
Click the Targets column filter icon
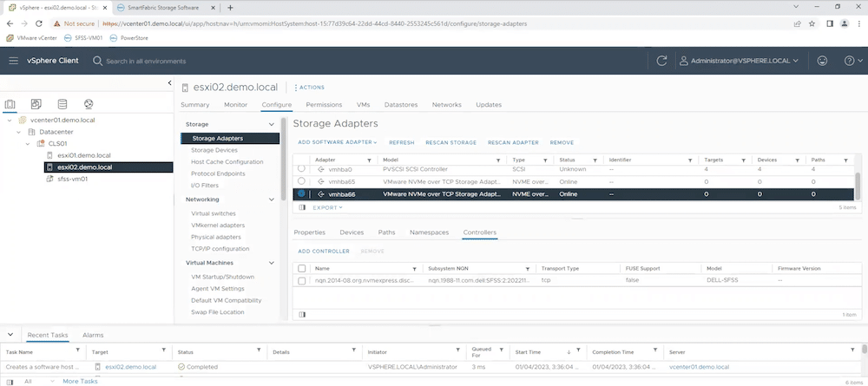[744, 160]
